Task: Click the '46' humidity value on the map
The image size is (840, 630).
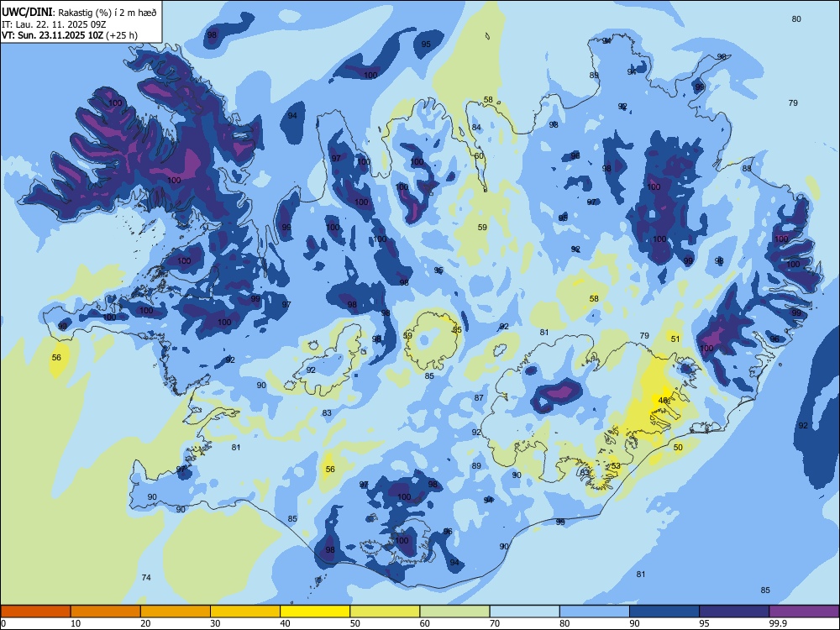Action: point(663,400)
